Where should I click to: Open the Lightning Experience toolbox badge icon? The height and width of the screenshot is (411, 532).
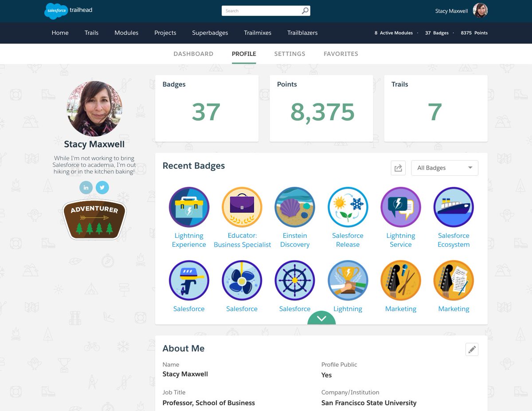(x=189, y=207)
